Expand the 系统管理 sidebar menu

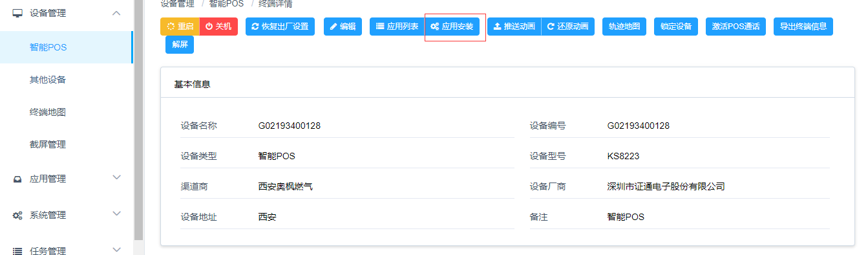67,214
